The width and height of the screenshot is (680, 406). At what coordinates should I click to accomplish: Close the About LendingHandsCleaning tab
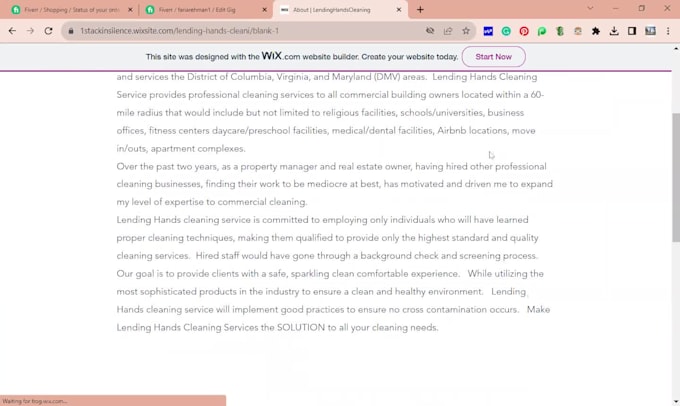[399, 10]
